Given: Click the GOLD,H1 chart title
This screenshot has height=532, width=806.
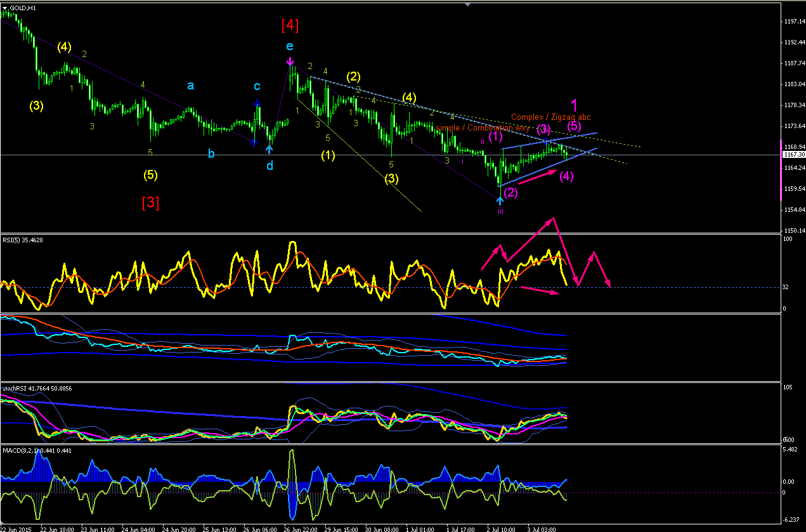Looking at the screenshot, I should [22, 8].
